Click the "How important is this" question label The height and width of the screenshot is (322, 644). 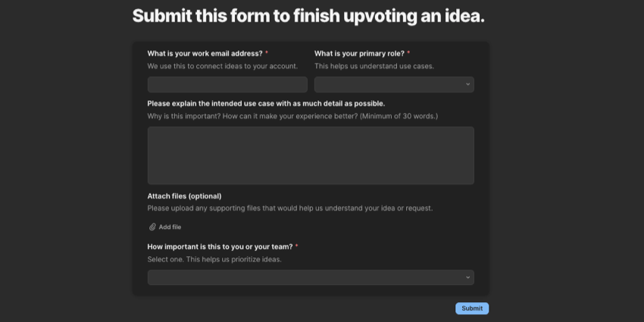[x=220, y=247]
